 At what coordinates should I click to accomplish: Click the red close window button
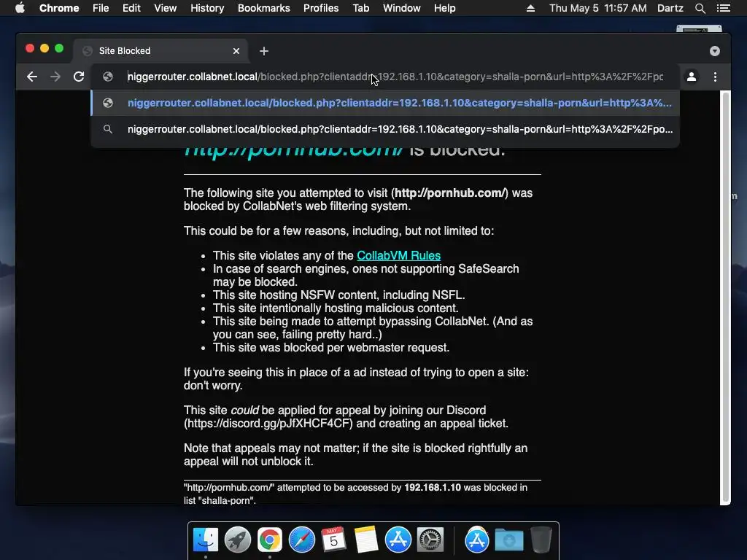click(29, 48)
